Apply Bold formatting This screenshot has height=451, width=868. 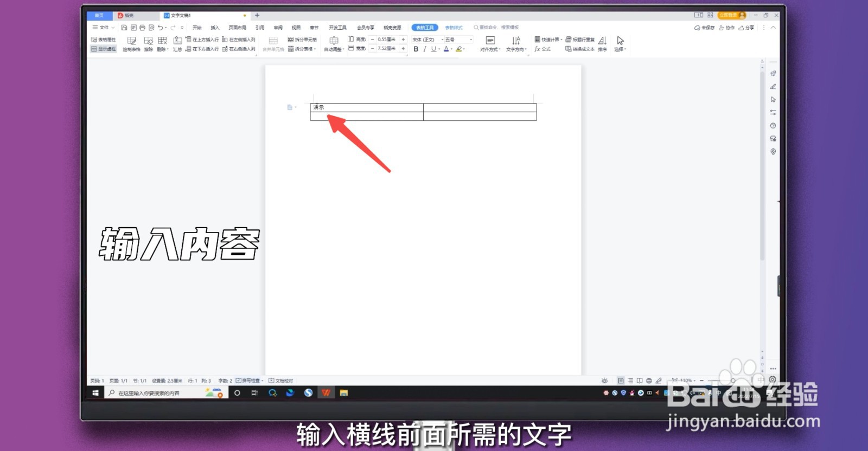416,49
